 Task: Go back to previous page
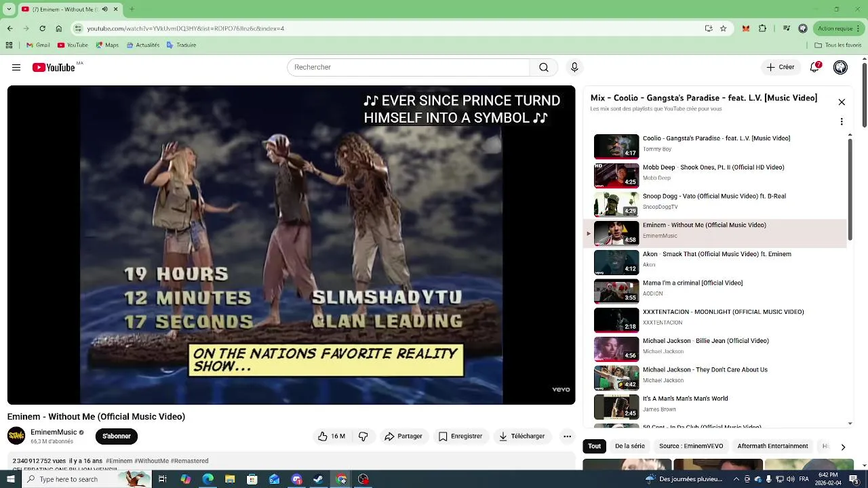point(9,28)
